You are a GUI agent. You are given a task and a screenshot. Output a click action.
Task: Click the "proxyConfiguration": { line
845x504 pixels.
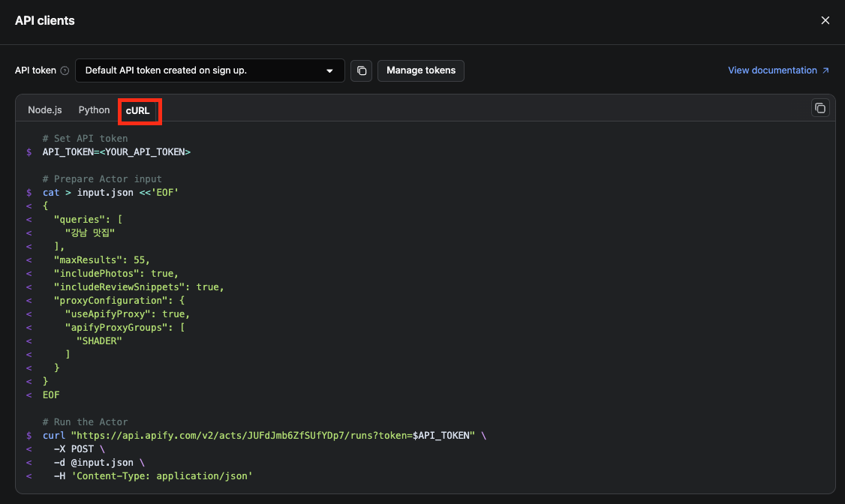pyautogui.click(x=119, y=300)
